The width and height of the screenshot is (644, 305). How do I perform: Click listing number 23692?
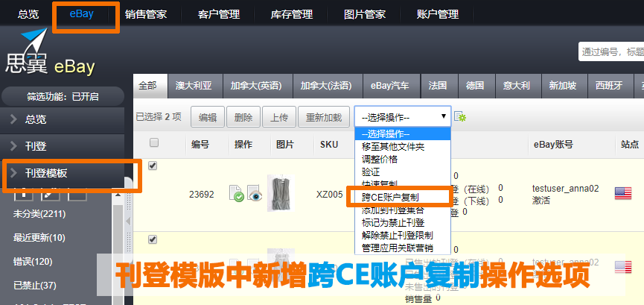pyautogui.click(x=202, y=195)
